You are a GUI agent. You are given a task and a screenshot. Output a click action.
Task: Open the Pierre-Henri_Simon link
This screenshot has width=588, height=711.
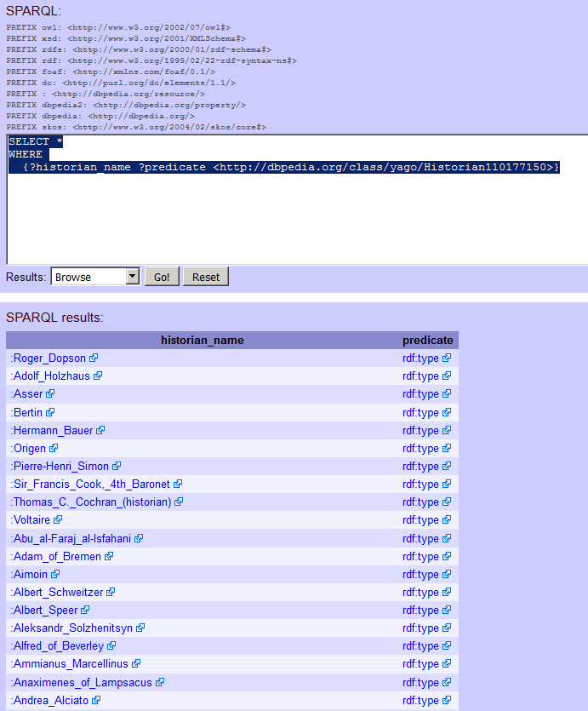(61, 467)
